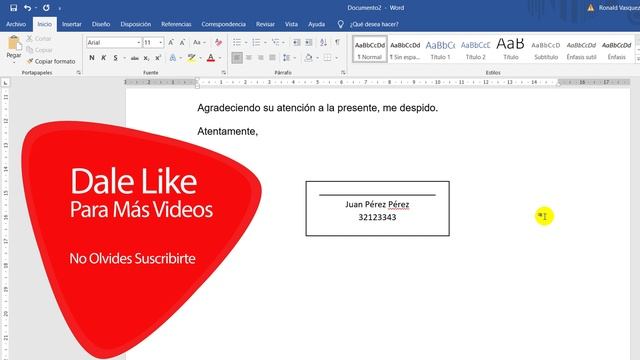This screenshot has height=360, width=640.
Task: Decrease paragraph indent
Action: coord(297,42)
